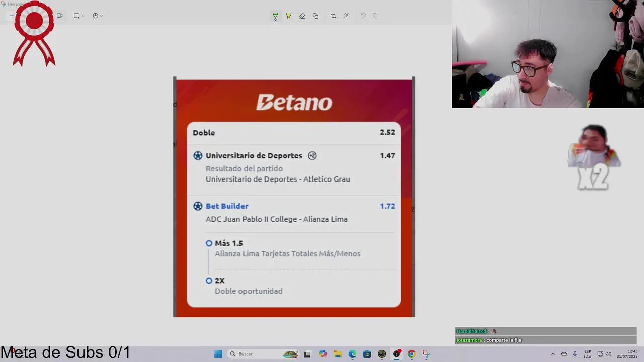Open Task View from the taskbar
This screenshot has width=644, height=362.
(307, 354)
